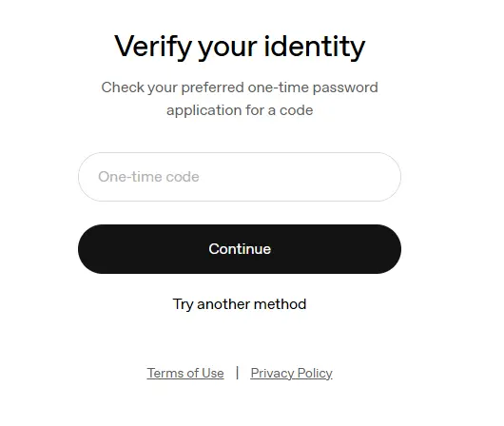The width and height of the screenshot is (504, 426).
Task: Click the One-time code placeholder text
Action: [x=148, y=177]
